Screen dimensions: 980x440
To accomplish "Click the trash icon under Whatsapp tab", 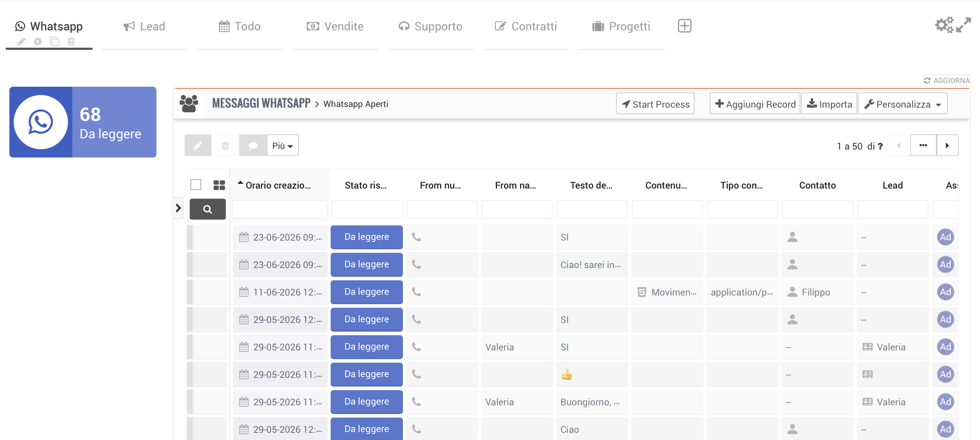I will click(71, 42).
